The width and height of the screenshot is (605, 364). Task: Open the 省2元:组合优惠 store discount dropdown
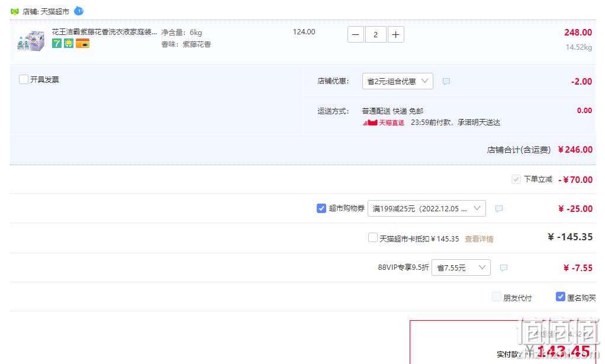click(x=397, y=81)
